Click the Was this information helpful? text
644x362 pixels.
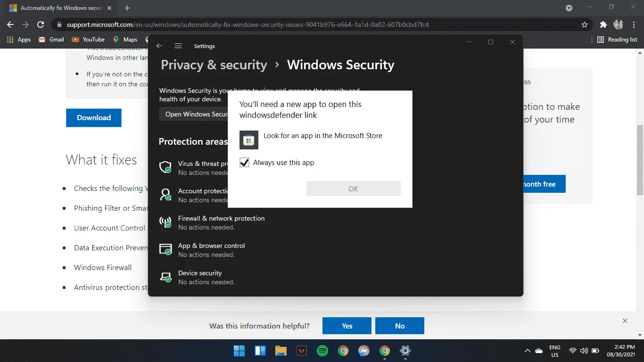click(x=260, y=326)
